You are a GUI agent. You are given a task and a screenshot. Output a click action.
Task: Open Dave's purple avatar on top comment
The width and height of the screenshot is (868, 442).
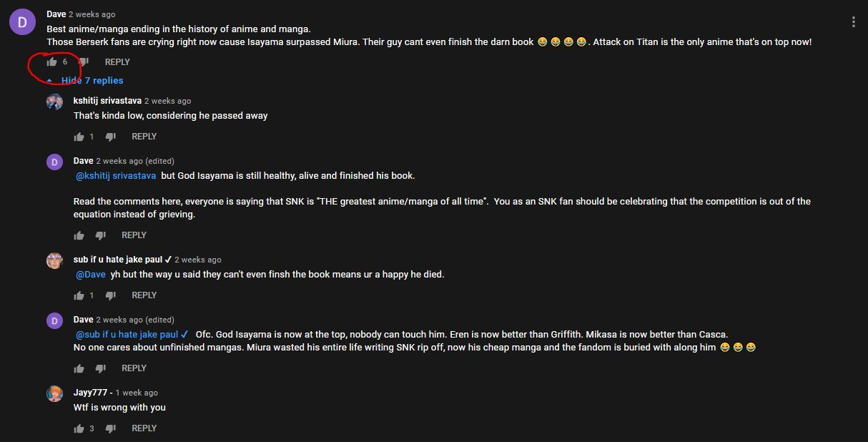[22, 22]
